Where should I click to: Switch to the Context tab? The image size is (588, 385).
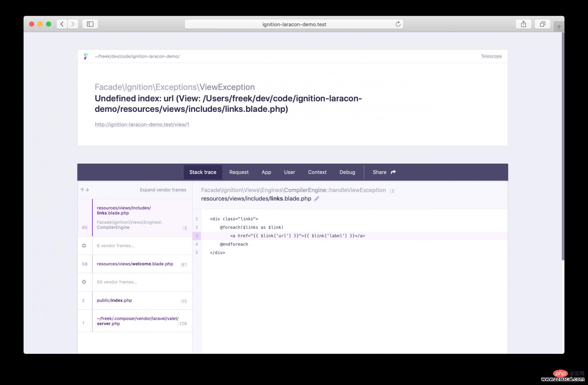coord(317,172)
